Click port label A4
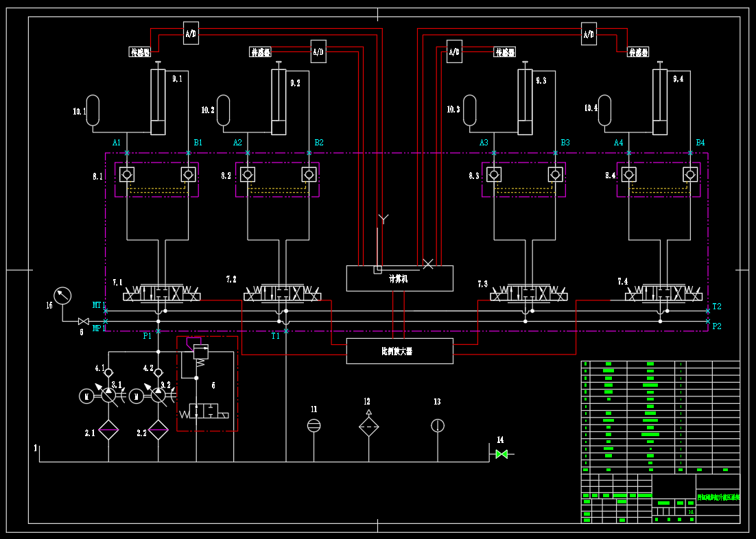This screenshot has width=756, height=539. 619,143
